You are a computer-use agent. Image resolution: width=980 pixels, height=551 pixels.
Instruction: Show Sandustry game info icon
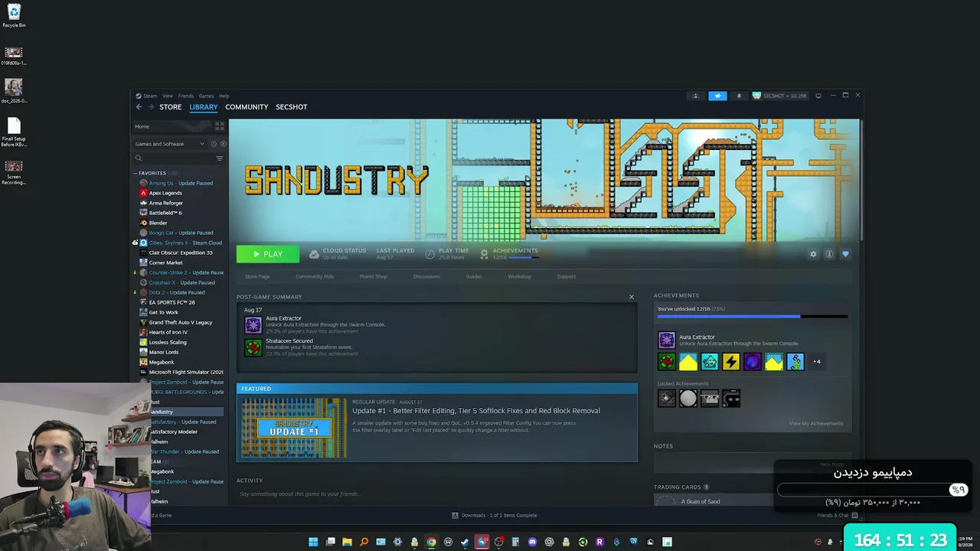(829, 254)
